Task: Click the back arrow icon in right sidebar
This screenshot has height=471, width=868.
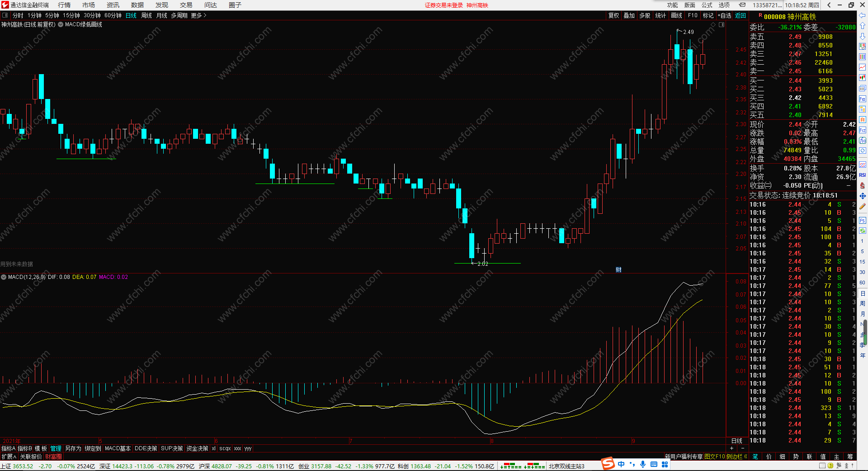Action: (863, 15)
